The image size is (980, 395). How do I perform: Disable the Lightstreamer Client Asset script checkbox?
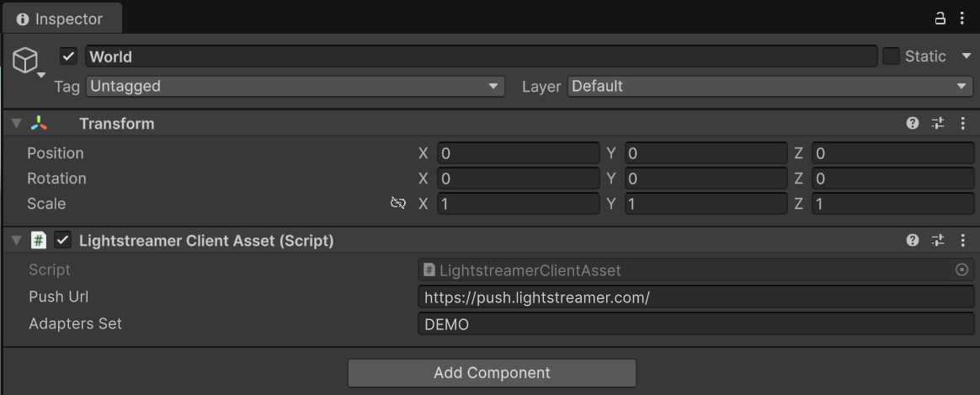click(62, 240)
